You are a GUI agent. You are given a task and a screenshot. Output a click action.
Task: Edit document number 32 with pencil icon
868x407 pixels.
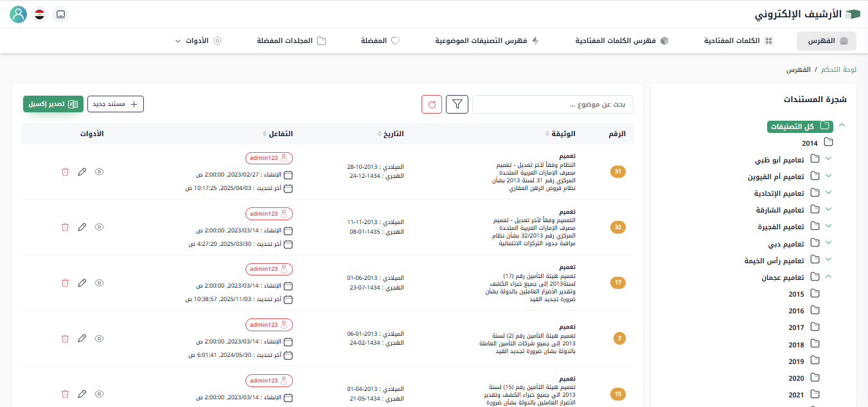coord(82,227)
